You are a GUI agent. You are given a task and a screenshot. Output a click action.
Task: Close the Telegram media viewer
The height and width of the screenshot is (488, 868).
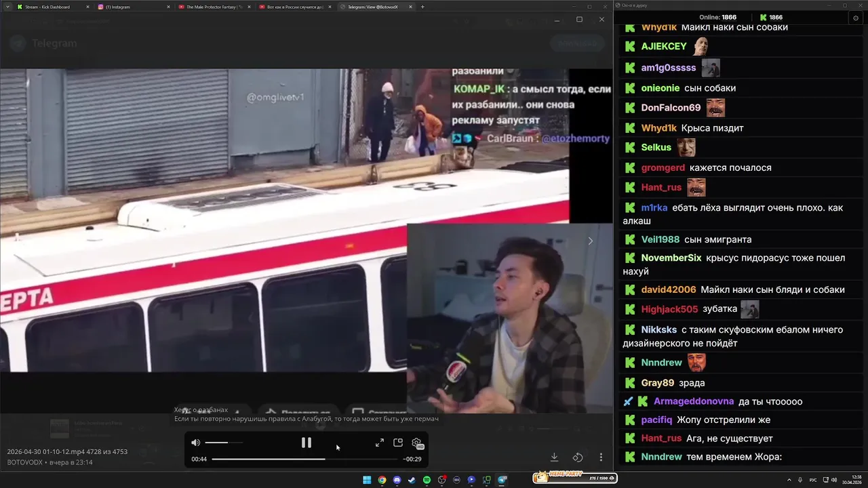click(x=601, y=19)
